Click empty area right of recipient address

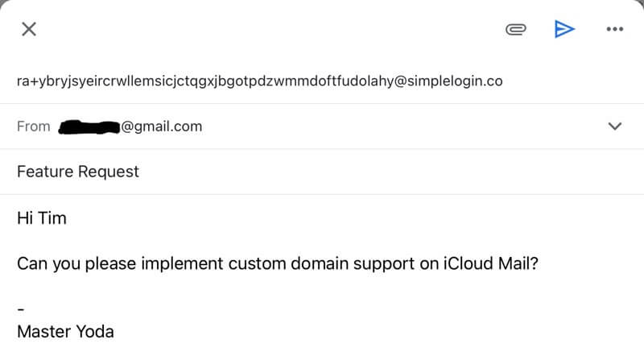(x=573, y=81)
